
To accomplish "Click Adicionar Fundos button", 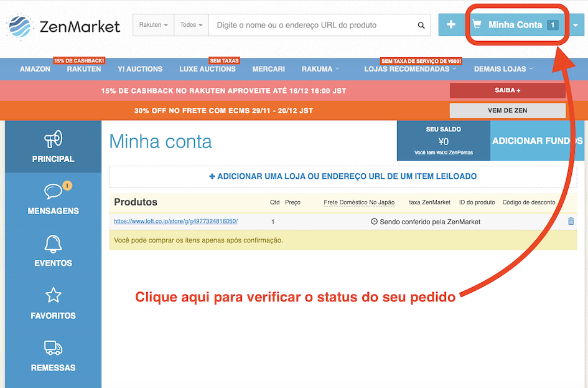I will coord(537,141).
